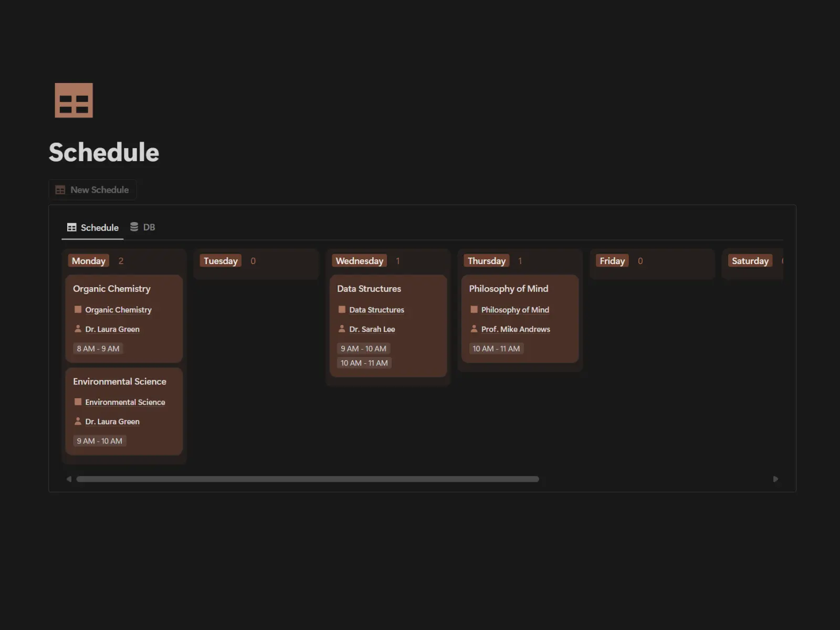This screenshot has width=840, height=630.
Task: Select the Friday column header tag
Action: click(x=612, y=261)
